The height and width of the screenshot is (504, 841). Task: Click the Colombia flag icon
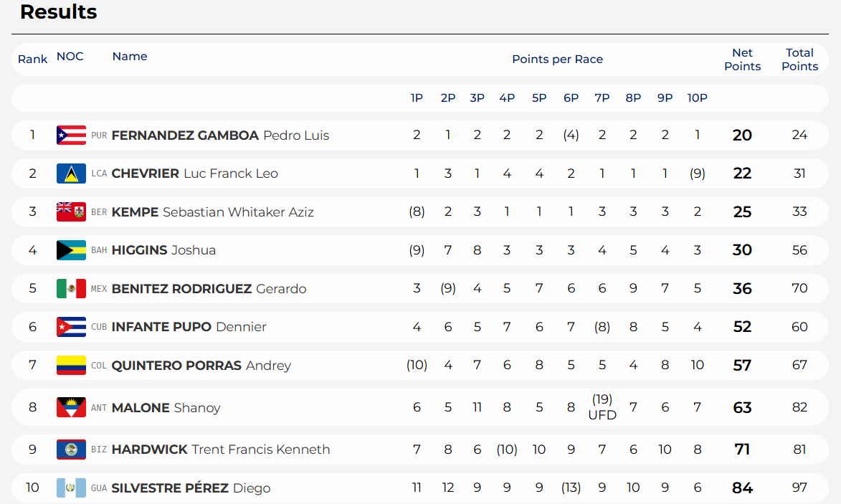(x=71, y=365)
